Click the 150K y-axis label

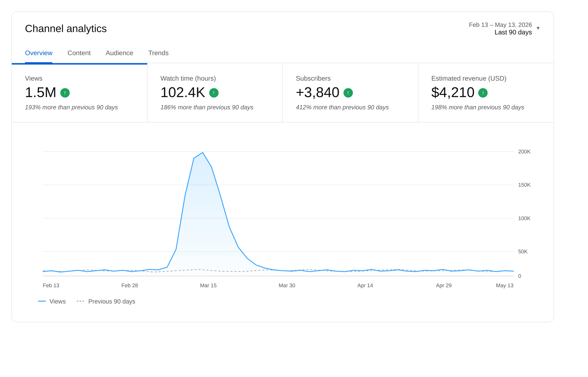point(524,185)
